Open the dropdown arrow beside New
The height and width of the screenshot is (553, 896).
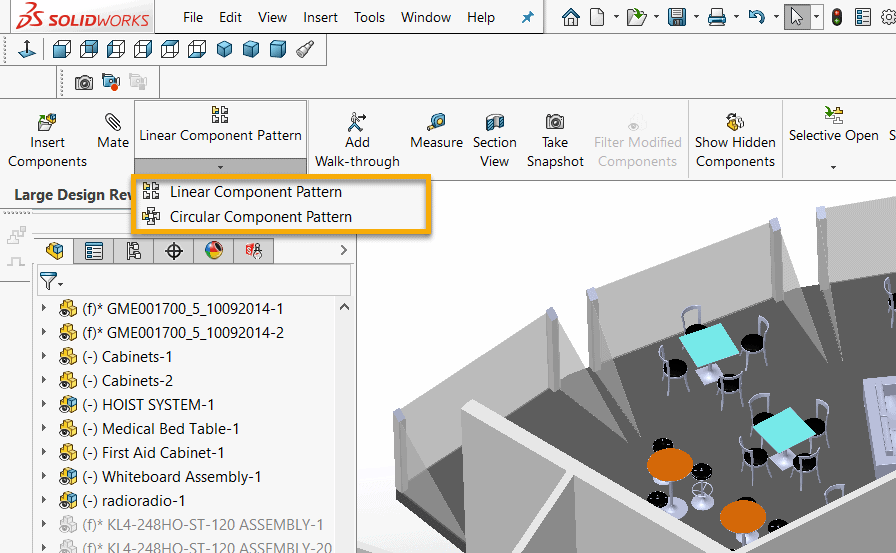point(616,17)
